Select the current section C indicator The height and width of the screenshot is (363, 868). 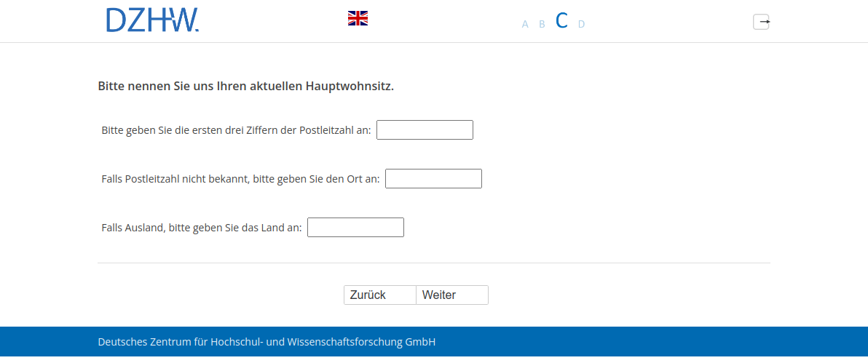point(561,21)
